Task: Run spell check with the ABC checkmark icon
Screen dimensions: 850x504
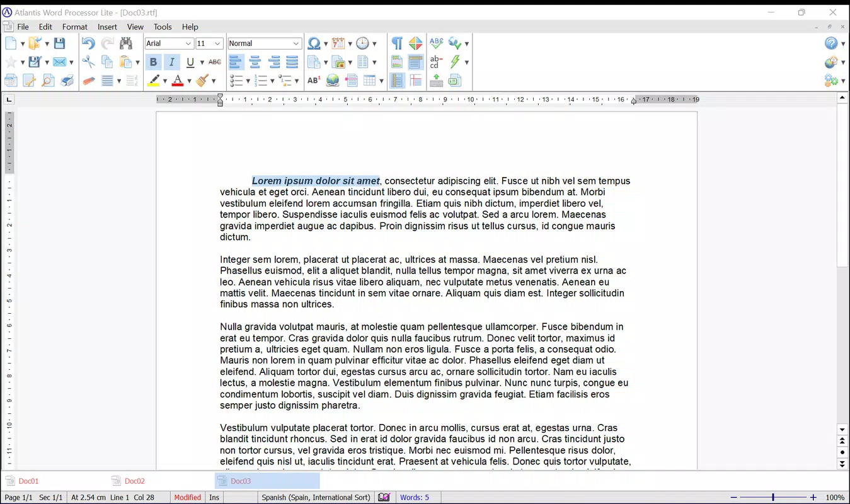Action: click(436, 43)
